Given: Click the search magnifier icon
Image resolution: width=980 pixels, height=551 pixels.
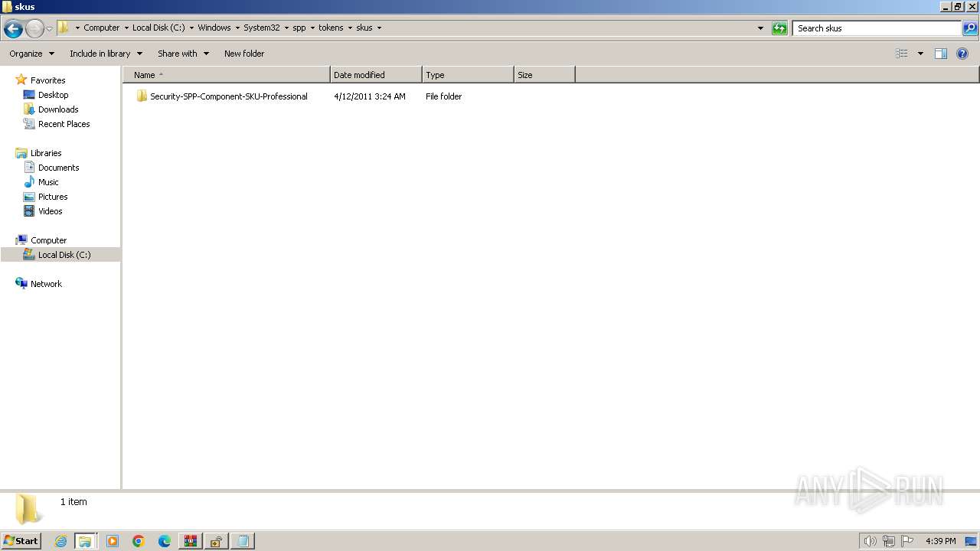Looking at the screenshot, I should click(x=970, y=28).
